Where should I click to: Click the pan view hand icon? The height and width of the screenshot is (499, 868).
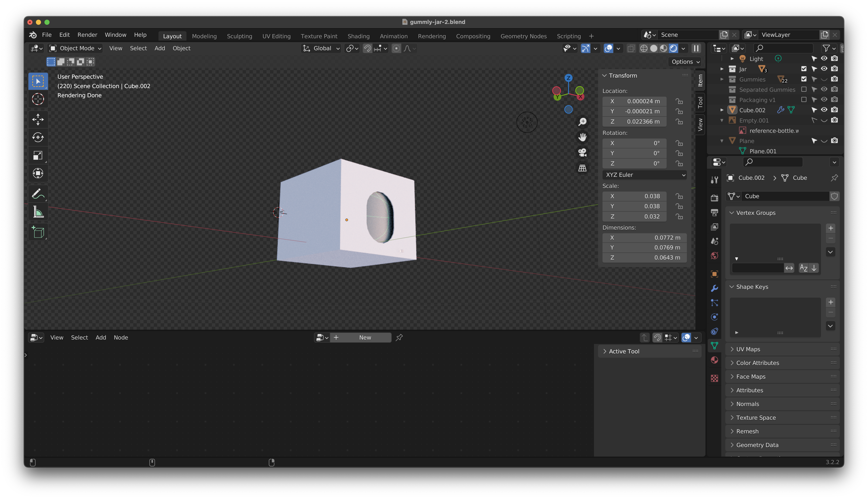582,137
